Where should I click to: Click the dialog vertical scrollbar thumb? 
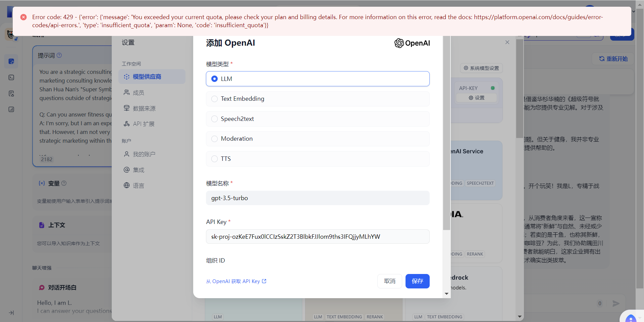446,133
